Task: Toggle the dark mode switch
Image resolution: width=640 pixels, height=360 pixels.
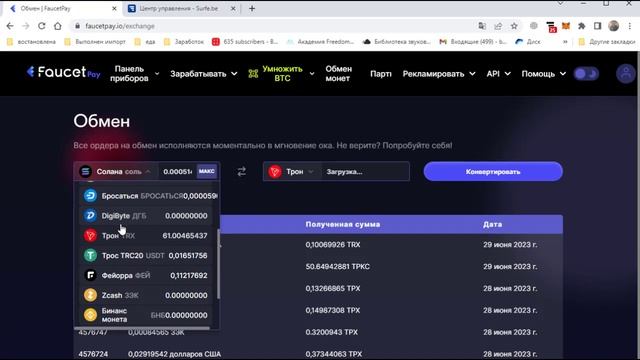Action: click(586, 73)
